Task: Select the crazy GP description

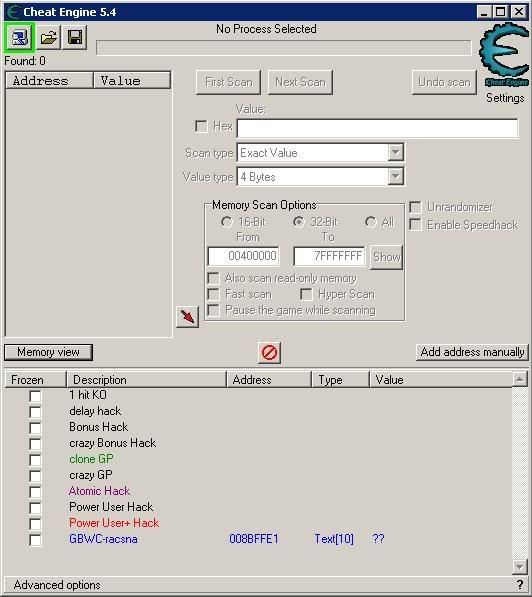Action: 91,475
